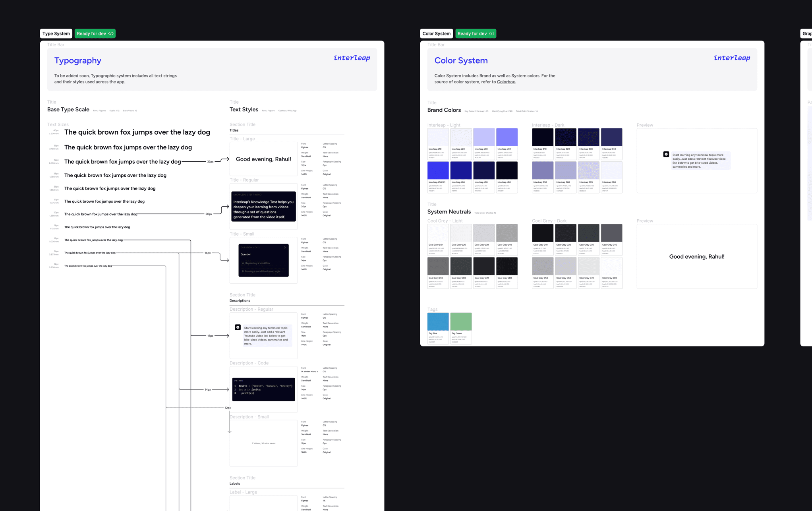The image size is (812, 511).
Task: Pick the Tag Green color swatch
Action: coord(461,321)
